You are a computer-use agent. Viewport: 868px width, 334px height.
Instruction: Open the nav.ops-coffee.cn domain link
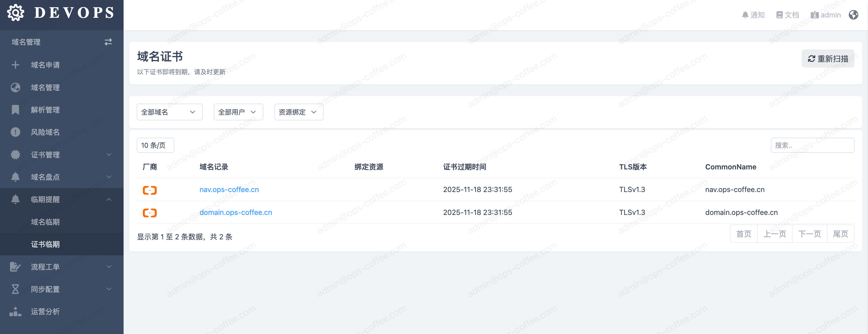229,189
